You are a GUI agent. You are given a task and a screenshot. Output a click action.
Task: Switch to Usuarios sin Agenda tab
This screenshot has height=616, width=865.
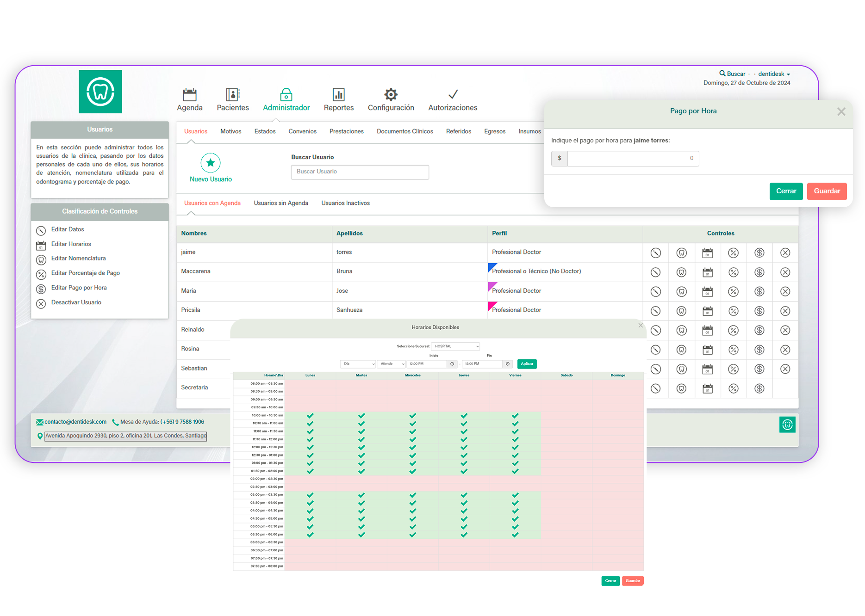280,203
